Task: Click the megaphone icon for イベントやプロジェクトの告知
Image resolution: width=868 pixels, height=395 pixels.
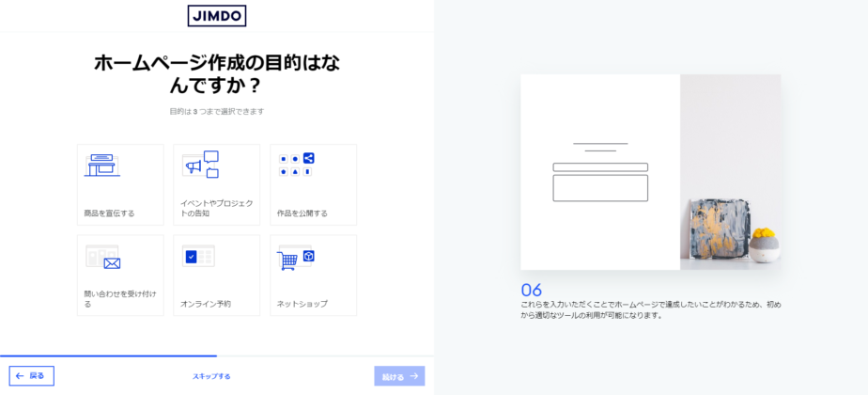Action: 200,165
